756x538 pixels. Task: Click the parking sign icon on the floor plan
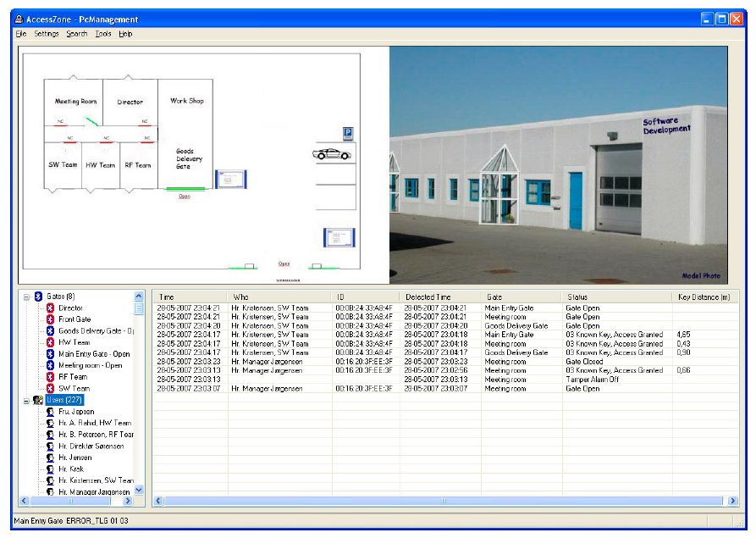pos(348,133)
